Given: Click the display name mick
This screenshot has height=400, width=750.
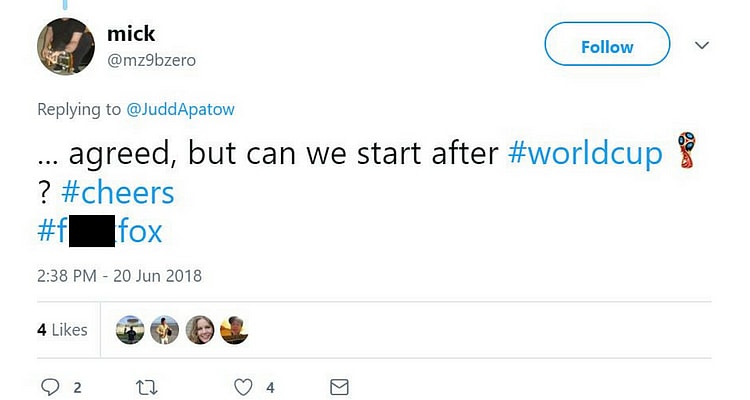Looking at the screenshot, I should tap(131, 34).
